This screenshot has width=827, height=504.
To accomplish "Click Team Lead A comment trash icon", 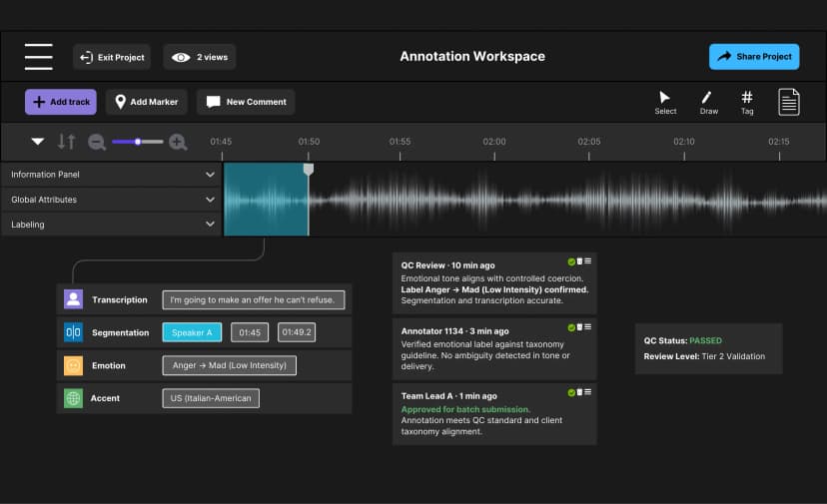I will (579, 392).
